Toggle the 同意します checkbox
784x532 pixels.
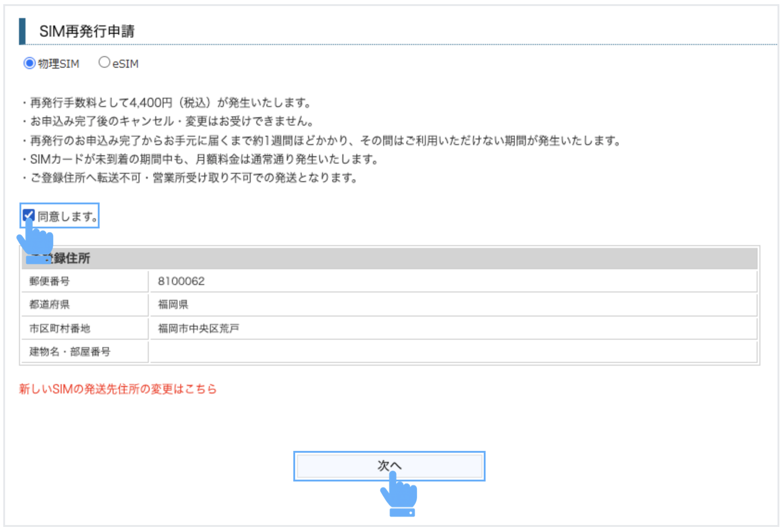pos(29,215)
